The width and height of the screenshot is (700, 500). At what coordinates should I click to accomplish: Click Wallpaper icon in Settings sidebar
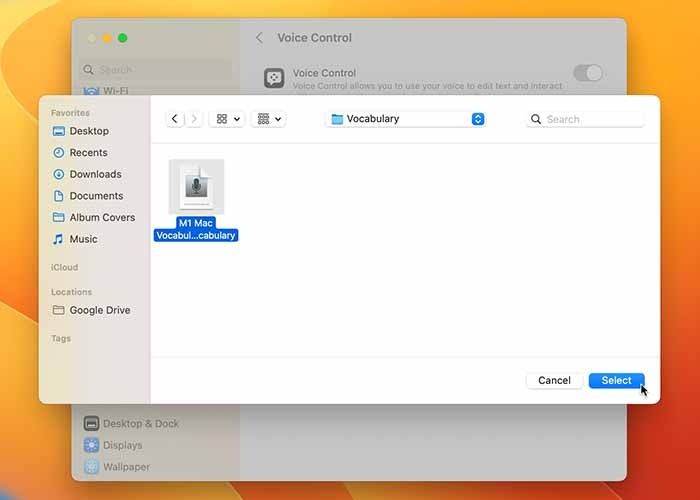tap(92, 467)
